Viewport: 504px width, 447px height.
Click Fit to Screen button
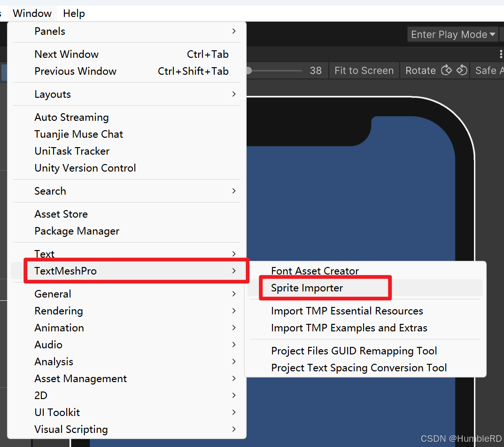tap(364, 71)
